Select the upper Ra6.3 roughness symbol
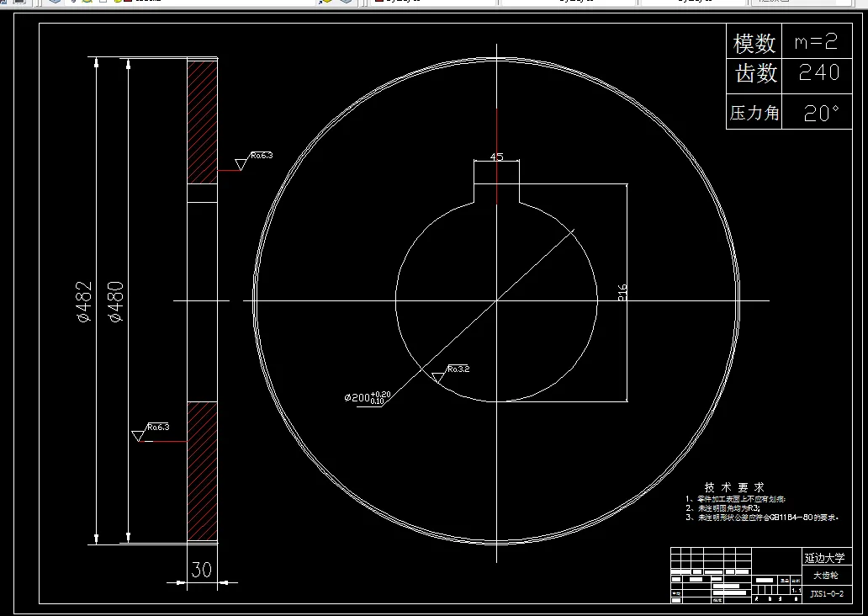 (253, 160)
